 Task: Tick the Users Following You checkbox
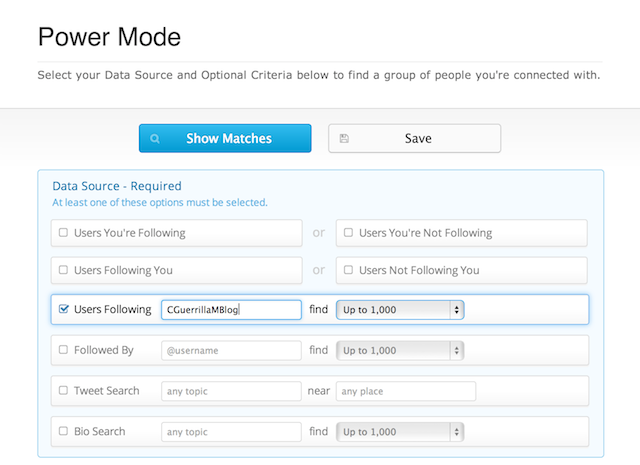[x=64, y=270]
